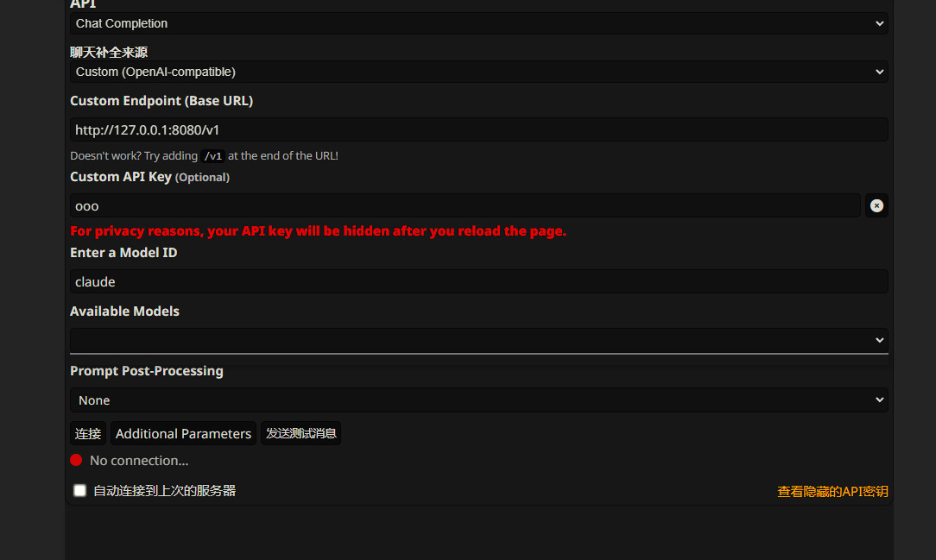
Task: Open Additional Parameters
Action: [x=183, y=433]
